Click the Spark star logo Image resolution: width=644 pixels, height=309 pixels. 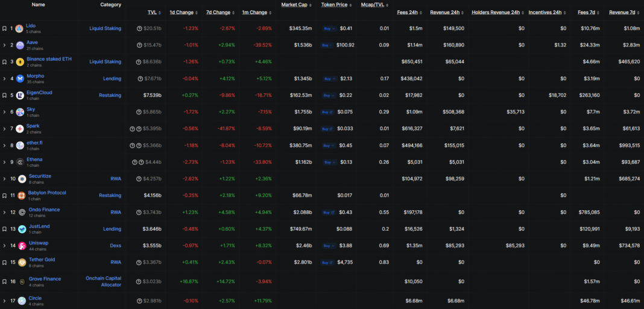point(20,129)
